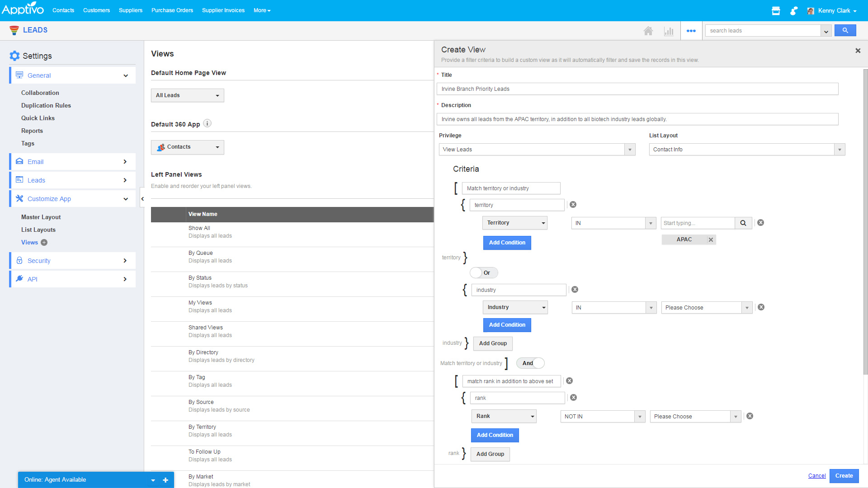Click the Create button
Screen dimensions: 868x488
(844, 476)
